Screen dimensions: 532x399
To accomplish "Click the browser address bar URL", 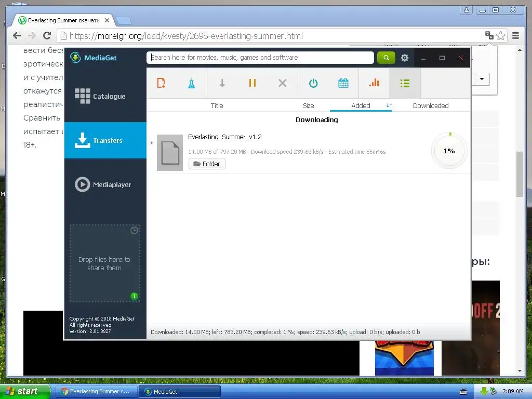I will tap(186, 36).
